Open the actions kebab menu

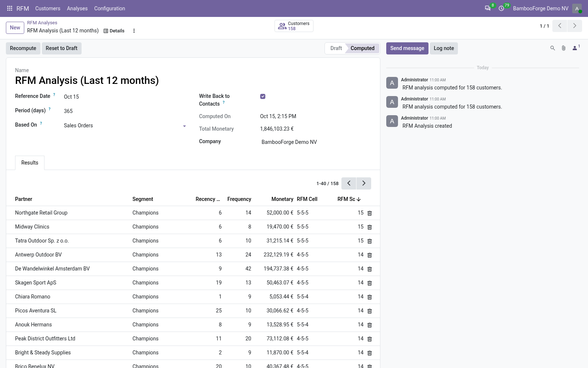point(134,31)
